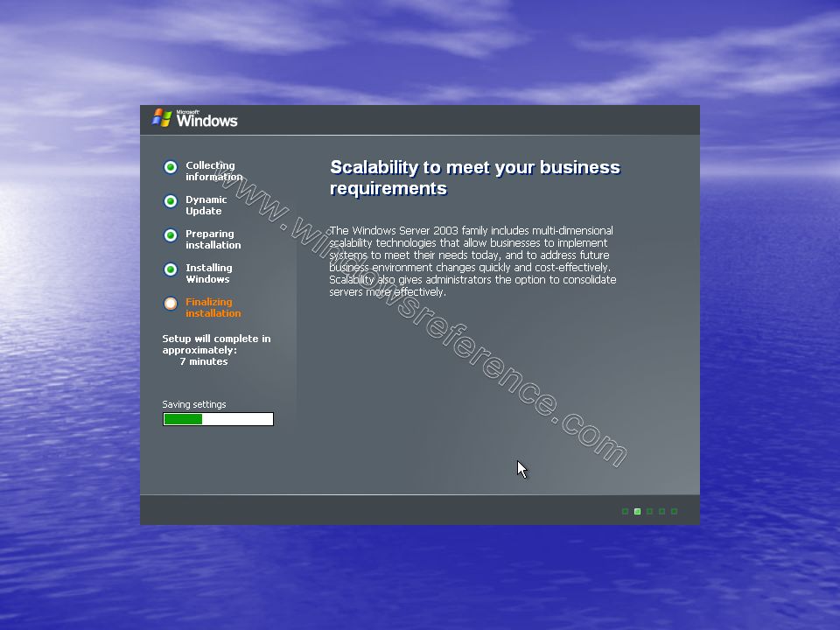This screenshot has width=840, height=630.
Task: Click the 'Installing Windows' label
Action: click(209, 273)
